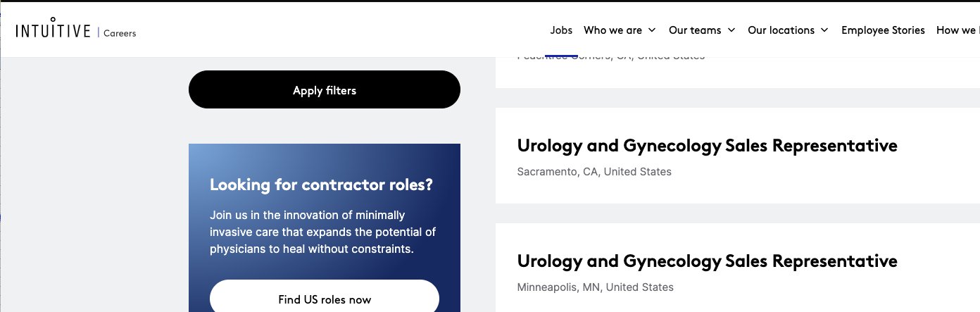Open the Our teams menu
Viewport: 980px width, 312px height.
coord(695,30)
